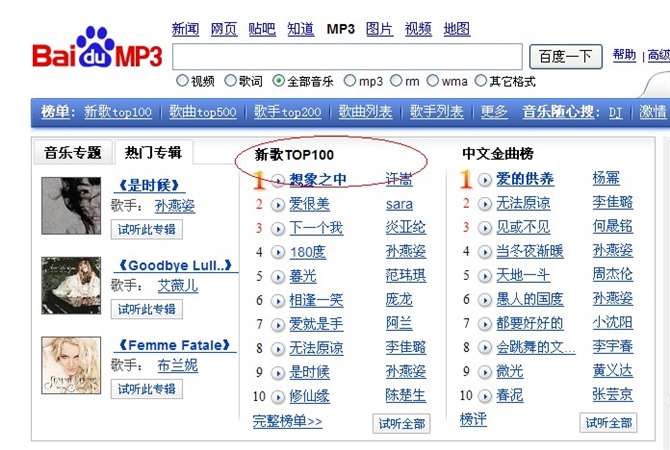
Task: Click the 百度一下 search button
Action: 566,56
